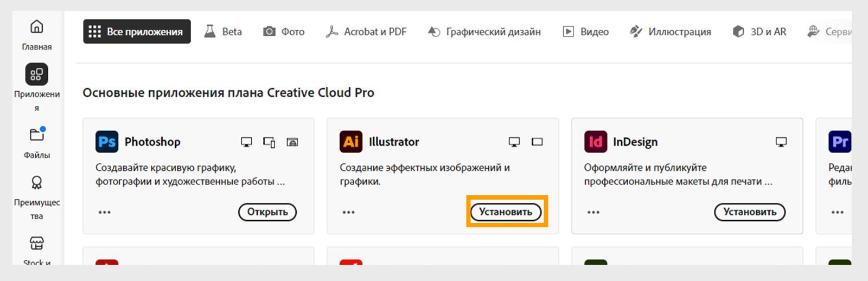Open the Видео category

pos(586,31)
